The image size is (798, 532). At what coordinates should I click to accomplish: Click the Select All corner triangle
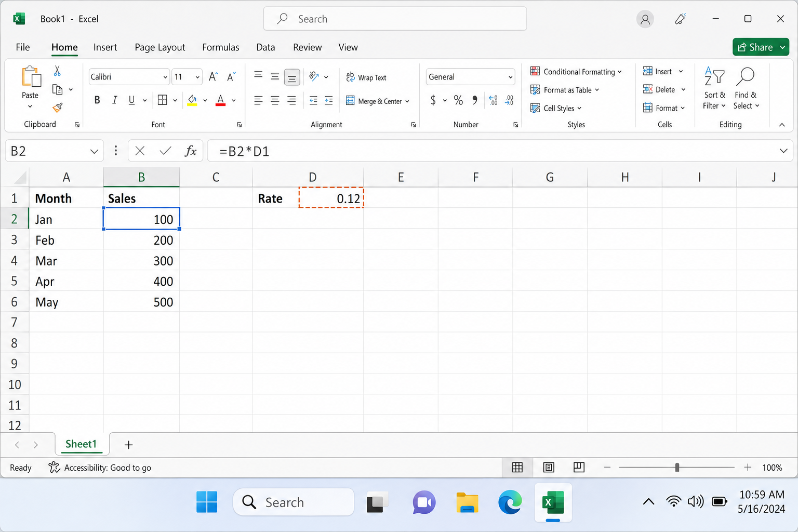coord(20,178)
